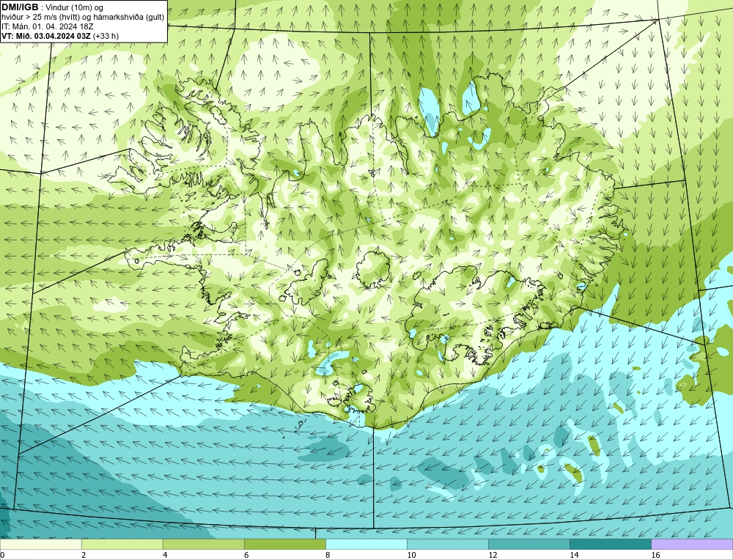Click the purple legend swatch above 16
Screen dimensions: 733x560
coord(692,544)
